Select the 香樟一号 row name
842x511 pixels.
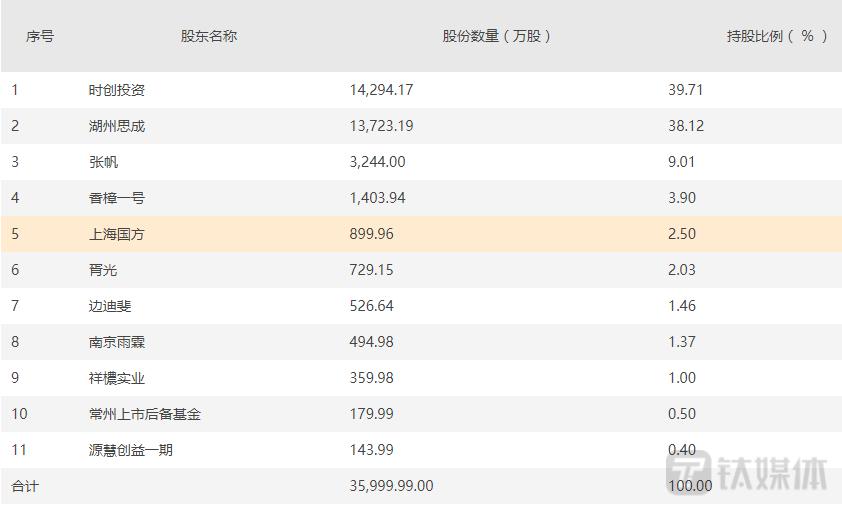[117, 198]
